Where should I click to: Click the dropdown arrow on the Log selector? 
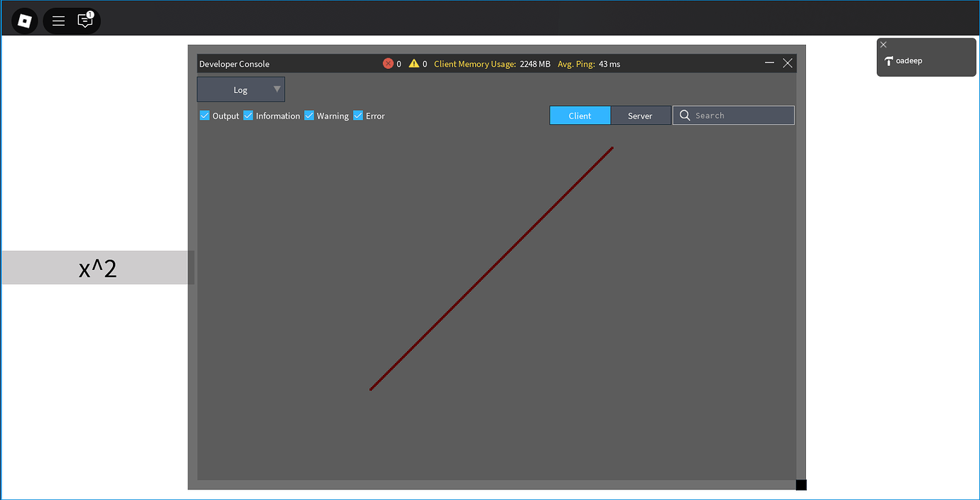pos(276,89)
